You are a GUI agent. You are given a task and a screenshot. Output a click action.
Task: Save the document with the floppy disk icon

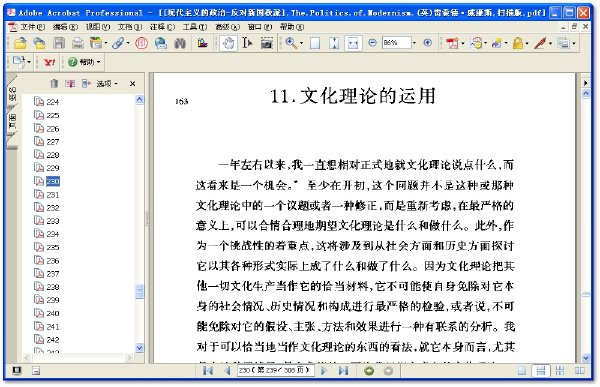59,43
